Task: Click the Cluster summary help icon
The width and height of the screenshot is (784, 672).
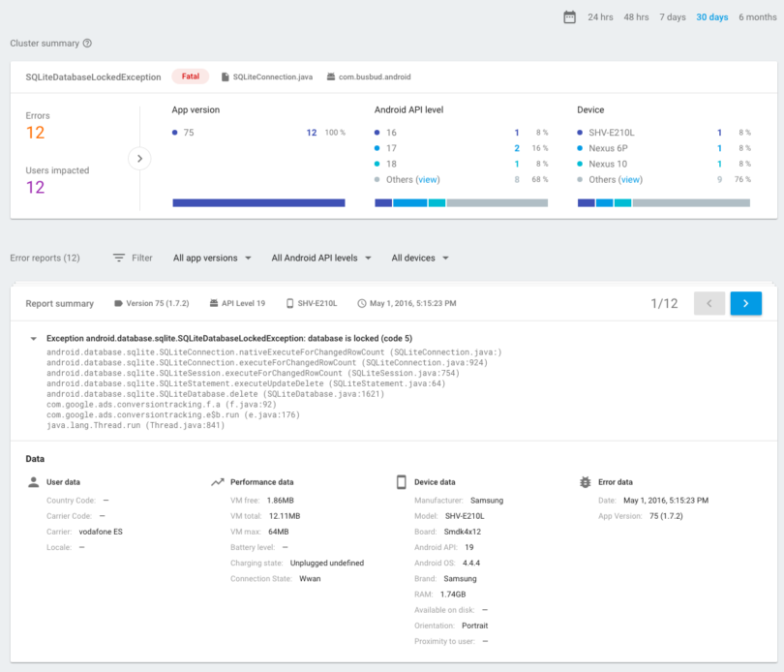Action: [87, 44]
